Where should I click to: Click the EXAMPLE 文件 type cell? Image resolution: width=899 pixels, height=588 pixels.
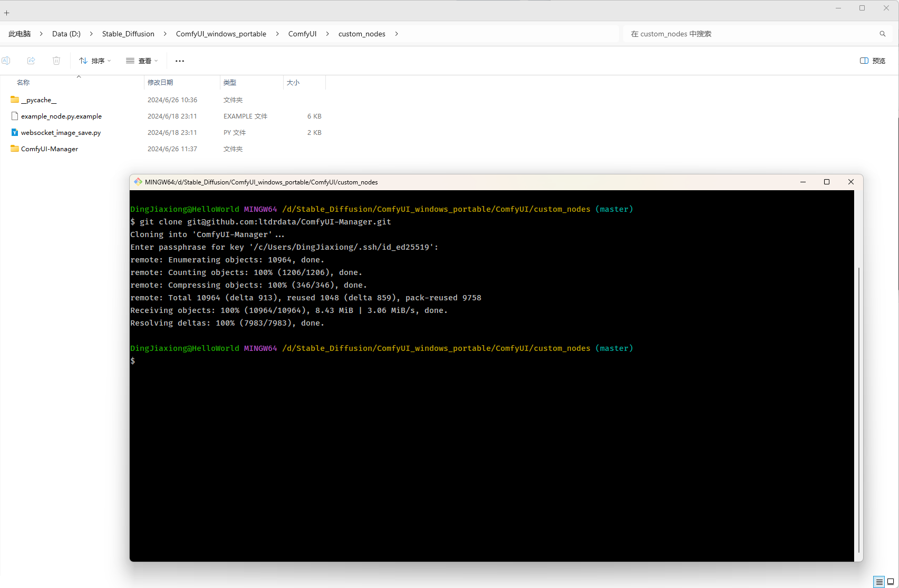[245, 116]
